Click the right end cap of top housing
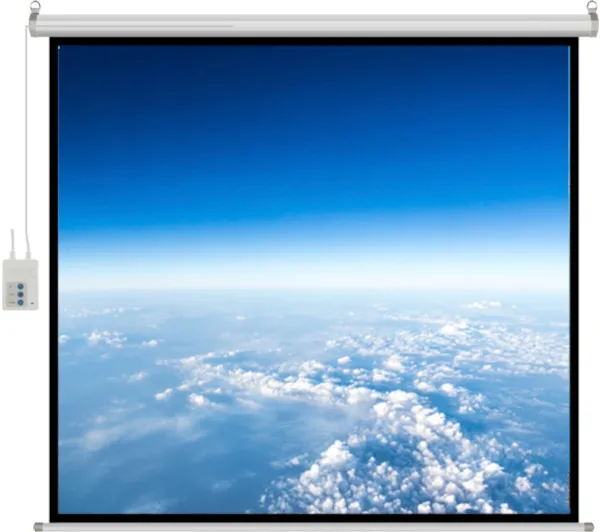600x532 pixels. (594, 26)
